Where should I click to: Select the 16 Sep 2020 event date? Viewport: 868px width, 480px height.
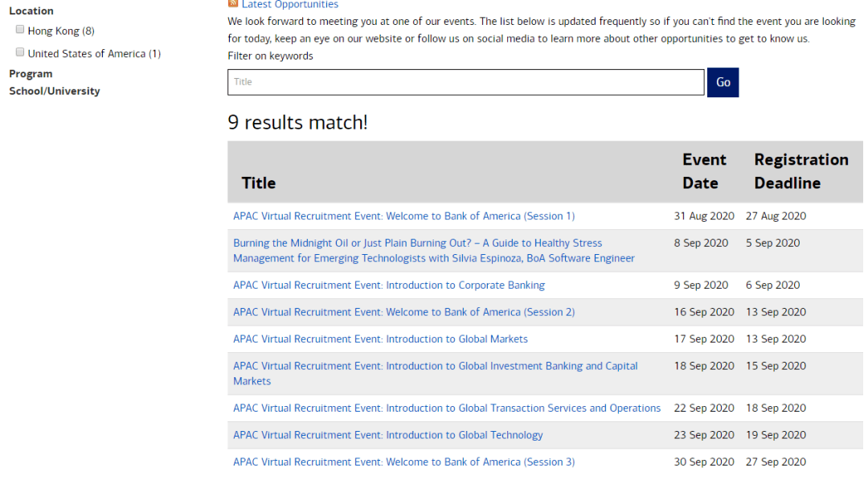[704, 312]
